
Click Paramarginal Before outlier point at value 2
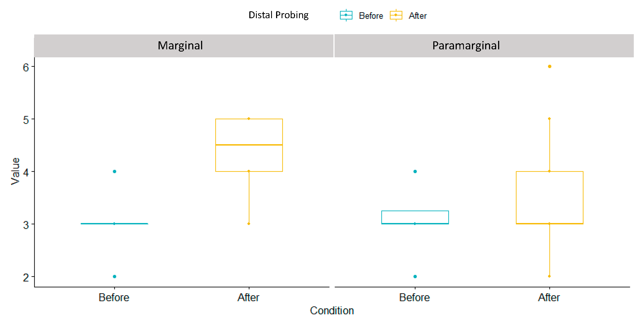coord(415,277)
